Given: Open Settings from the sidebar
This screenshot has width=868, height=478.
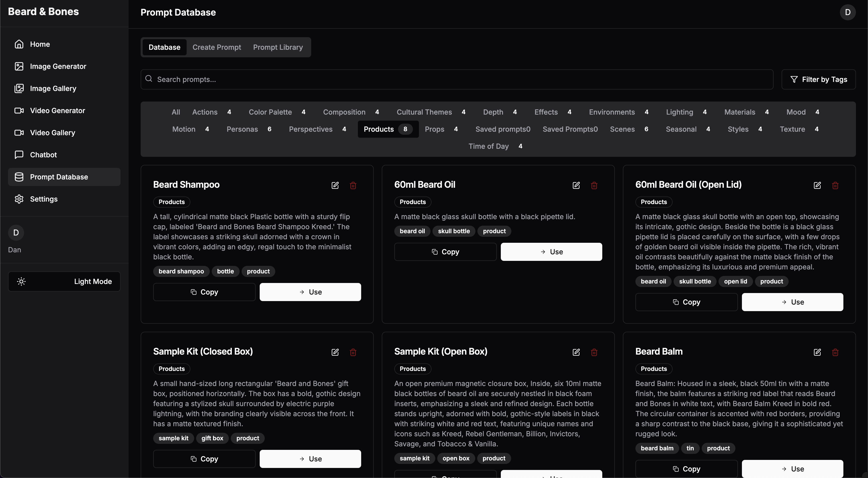Looking at the screenshot, I should [64, 199].
